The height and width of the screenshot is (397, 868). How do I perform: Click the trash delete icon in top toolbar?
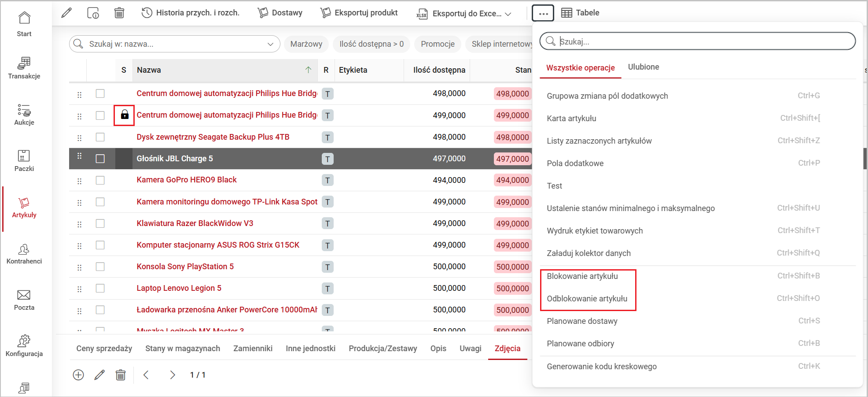click(x=119, y=13)
